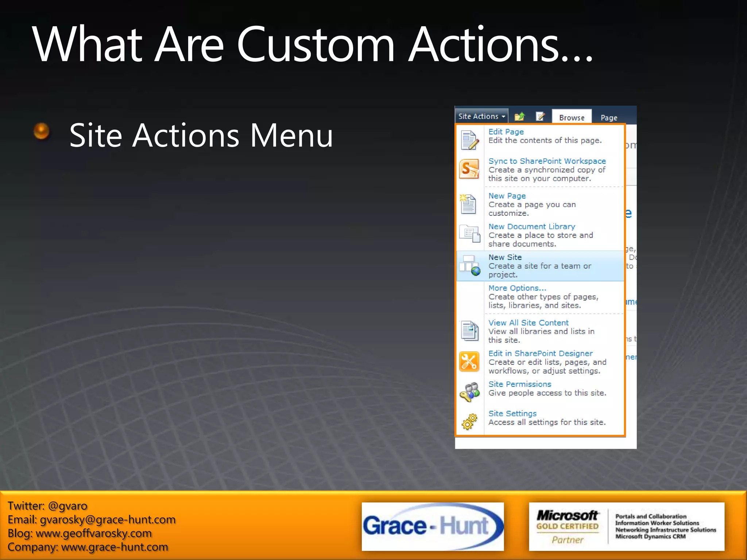Click the edit page toolbar icon
This screenshot has width=747, height=560.
540,117
